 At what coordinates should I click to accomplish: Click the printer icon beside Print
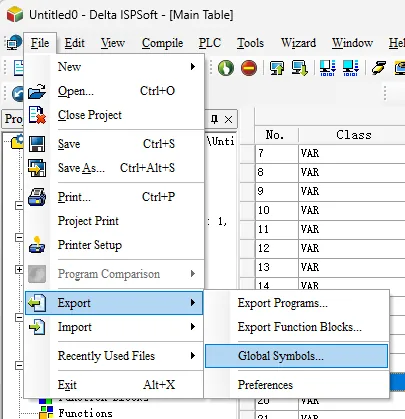37,197
